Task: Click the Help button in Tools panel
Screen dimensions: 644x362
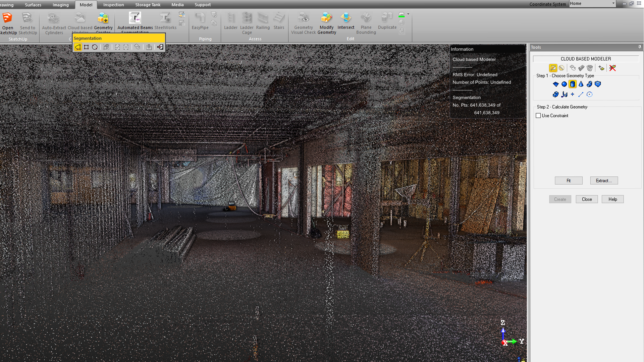Action: click(612, 199)
